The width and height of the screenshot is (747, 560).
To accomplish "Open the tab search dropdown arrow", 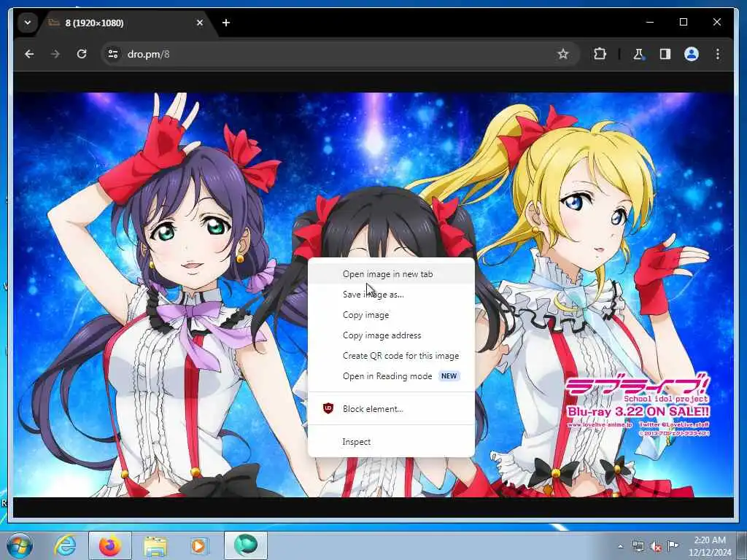I will [x=28, y=23].
